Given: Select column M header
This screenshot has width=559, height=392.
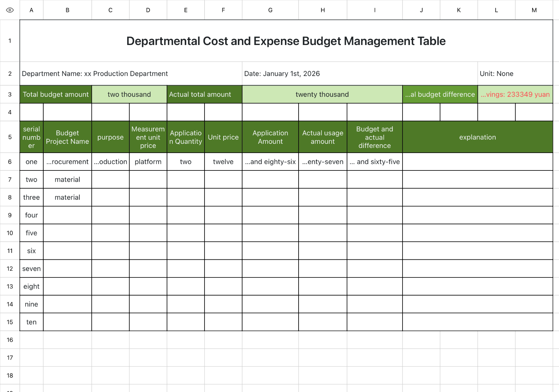Looking at the screenshot, I should 534,10.
